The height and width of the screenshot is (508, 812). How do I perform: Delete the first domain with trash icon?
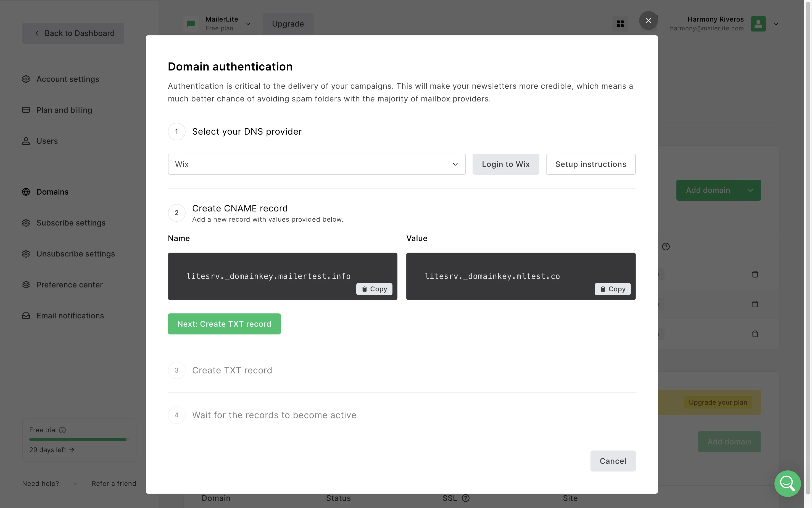pos(755,274)
